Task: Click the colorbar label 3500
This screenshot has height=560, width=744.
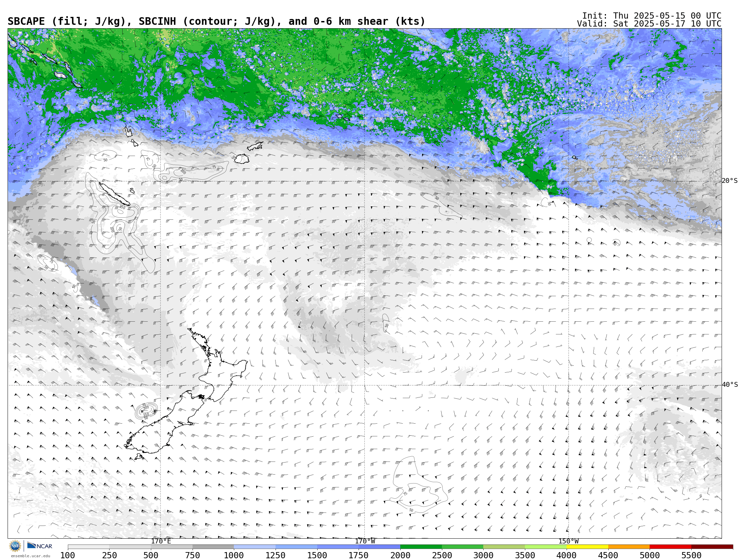Action: 525,555
